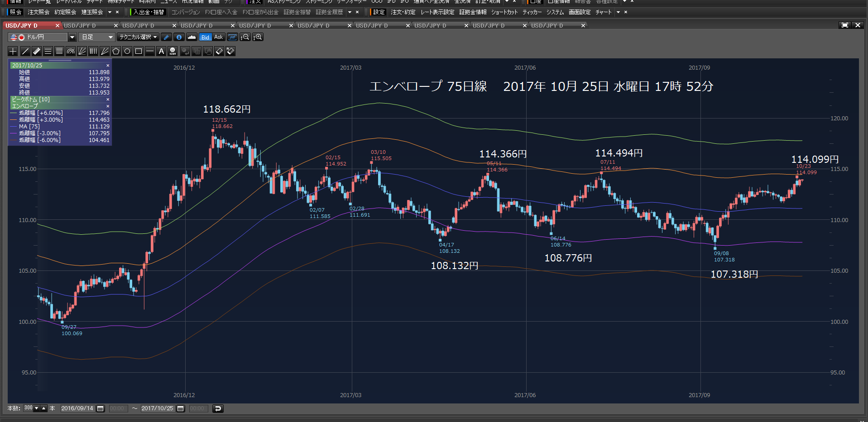The width and height of the screenshot is (868, 422).
Task: Click the ティッカー button
Action: [532, 12]
